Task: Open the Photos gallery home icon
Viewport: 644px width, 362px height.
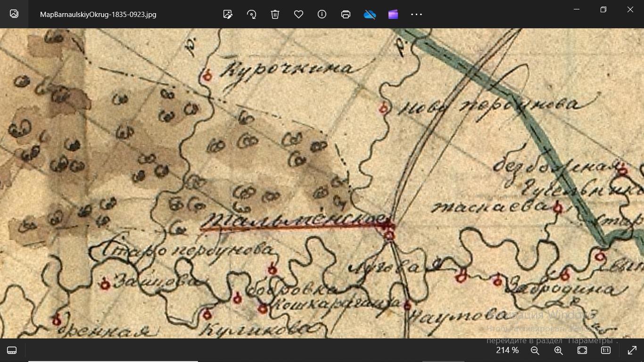Action: click(14, 14)
